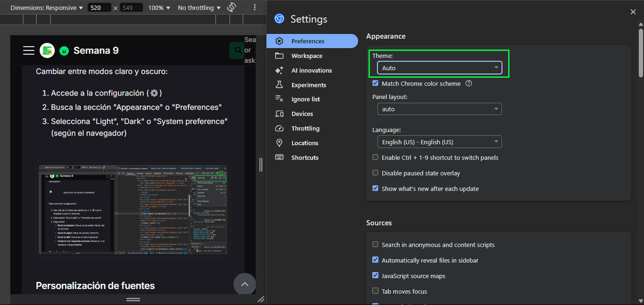Toggle Match Chrome color scheme checkbox
The width and height of the screenshot is (644, 305).
coord(376,83)
